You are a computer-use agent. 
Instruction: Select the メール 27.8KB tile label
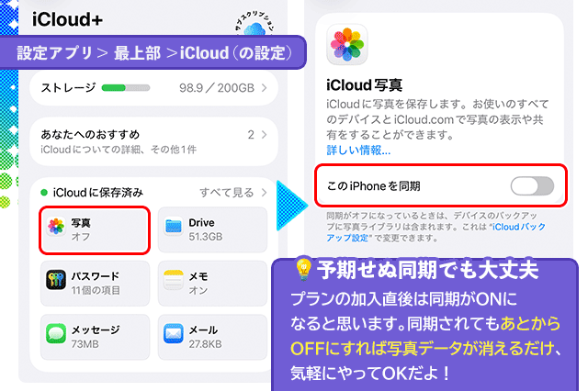pyautogui.click(x=207, y=335)
